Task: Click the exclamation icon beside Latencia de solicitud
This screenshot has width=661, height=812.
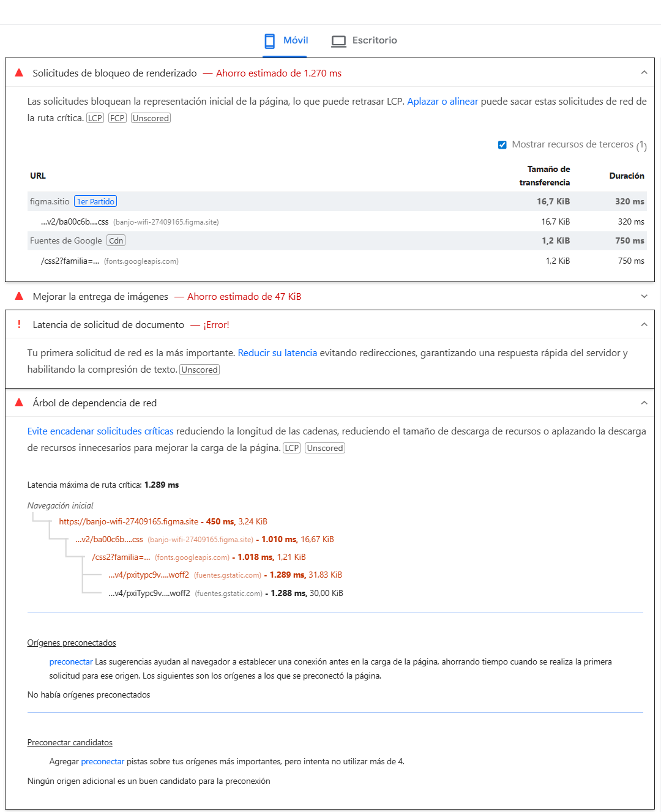Action: 19,324
